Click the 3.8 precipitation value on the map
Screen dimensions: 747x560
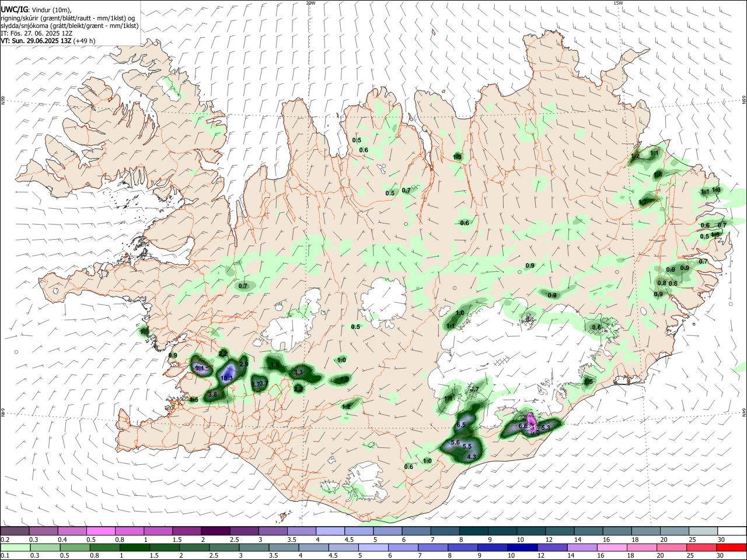coord(212,394)
